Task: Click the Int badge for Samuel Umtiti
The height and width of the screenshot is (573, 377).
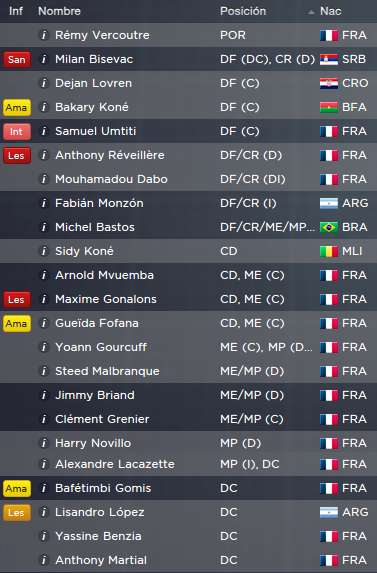Action: 16,132
